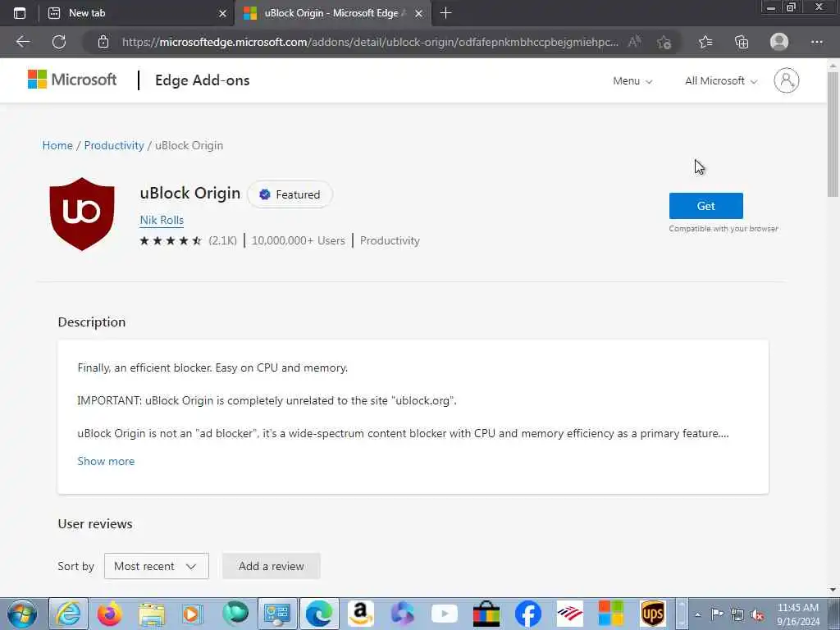Open the Control Panel taskbar icon

coord(277,614)
